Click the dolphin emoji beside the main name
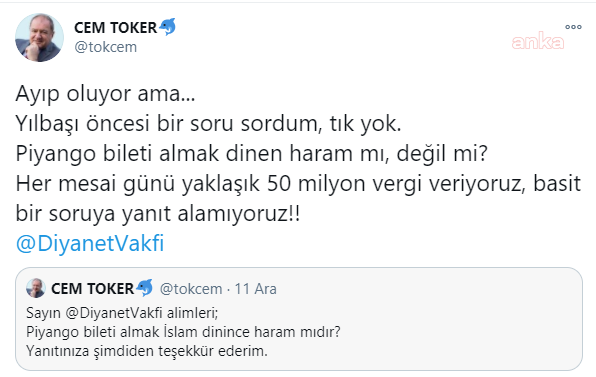This screenshot has height=377, width=596. (x=167, y=27)
